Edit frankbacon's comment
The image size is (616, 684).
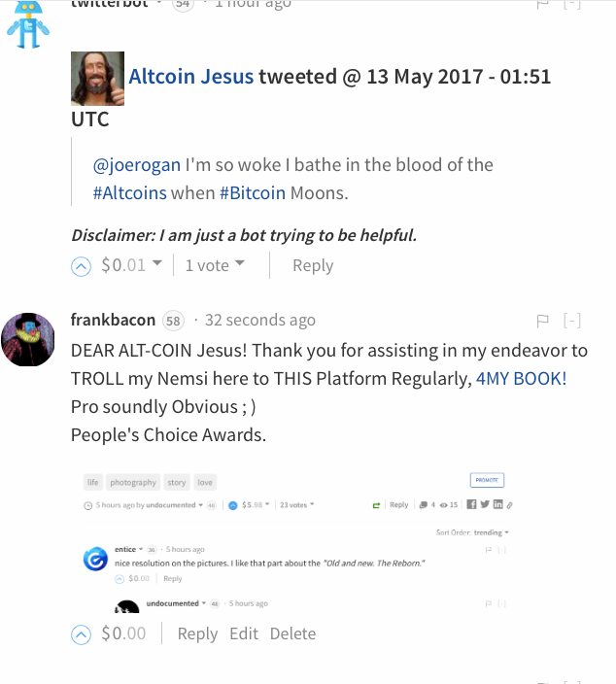(244, 633)
